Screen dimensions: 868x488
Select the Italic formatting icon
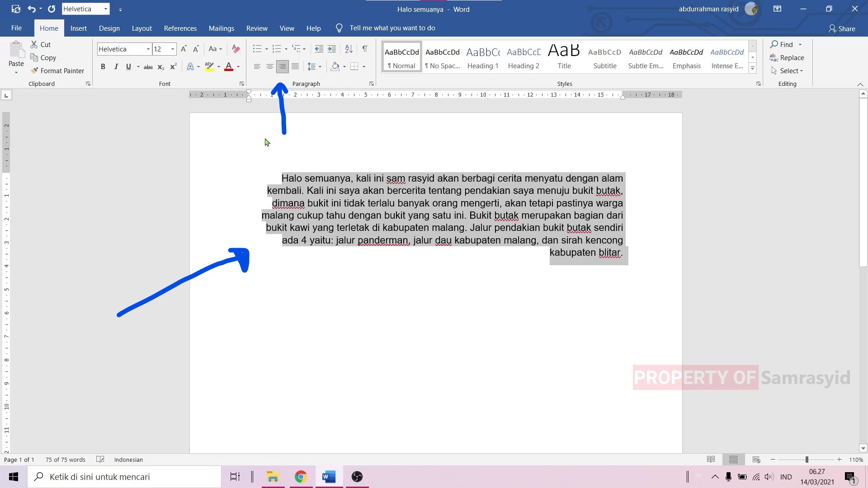pos(116,66)
